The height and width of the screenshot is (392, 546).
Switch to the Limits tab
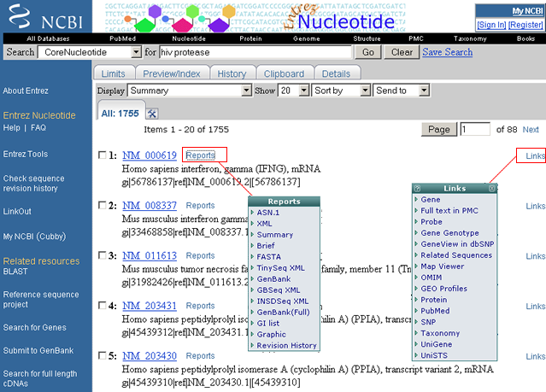tap(114, 73)
